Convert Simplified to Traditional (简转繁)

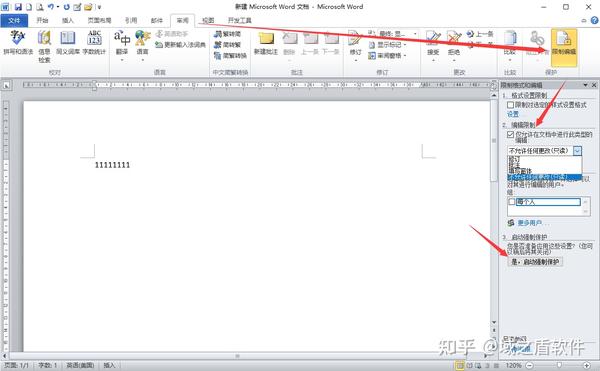(227, 45)
